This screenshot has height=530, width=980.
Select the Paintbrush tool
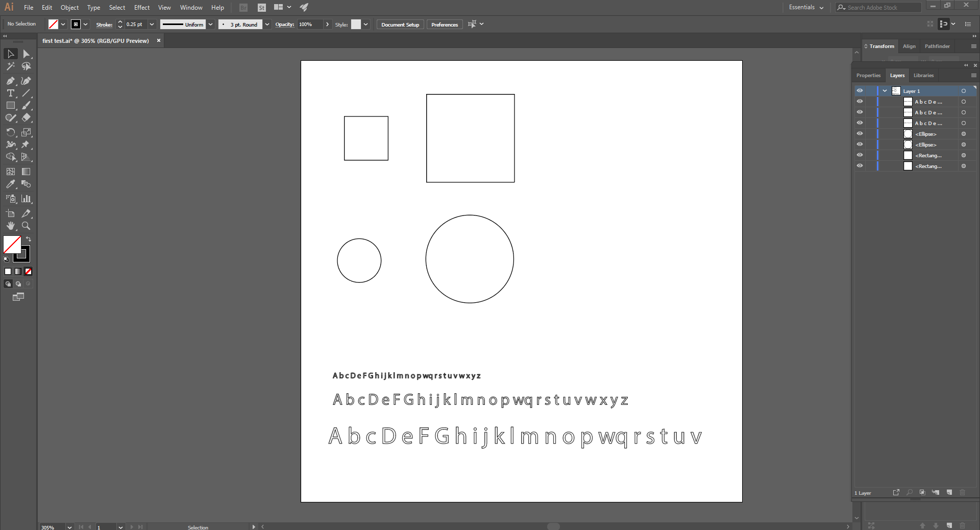[x=26, y=105]
